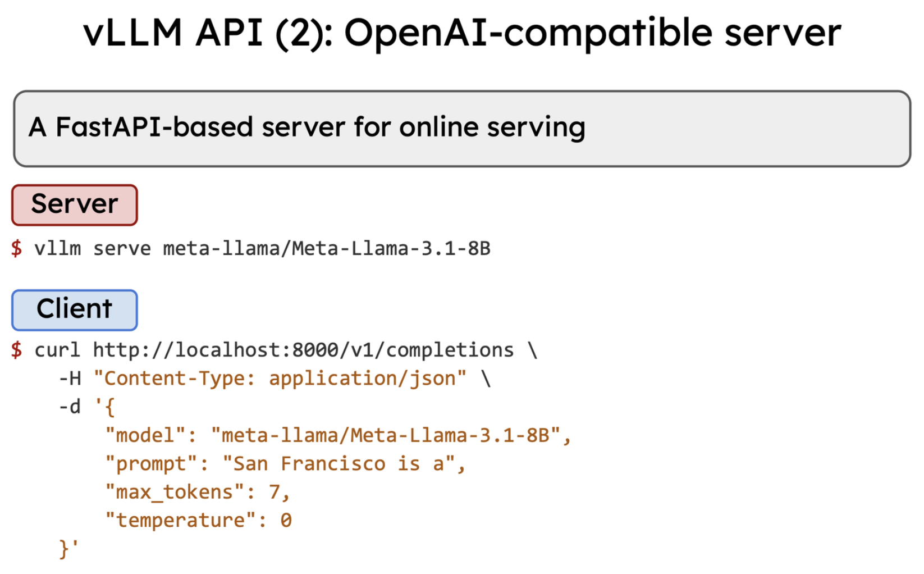Select the FastAPI-based server description box
The image size is (924, 574).
461,128
